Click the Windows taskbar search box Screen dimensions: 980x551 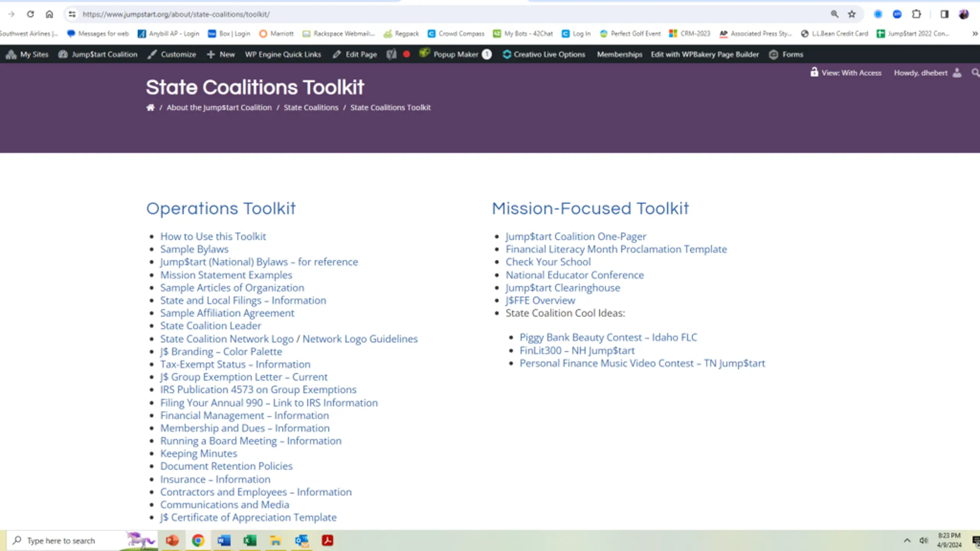pos(61,540)
